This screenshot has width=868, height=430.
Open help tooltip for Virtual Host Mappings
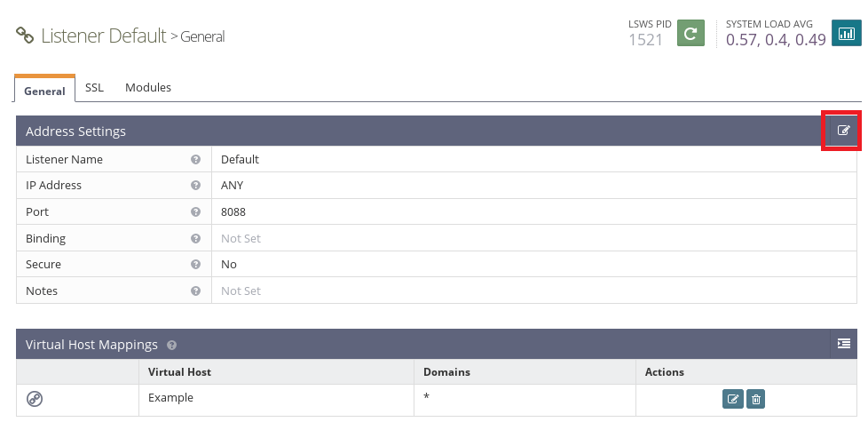point(171,345)
